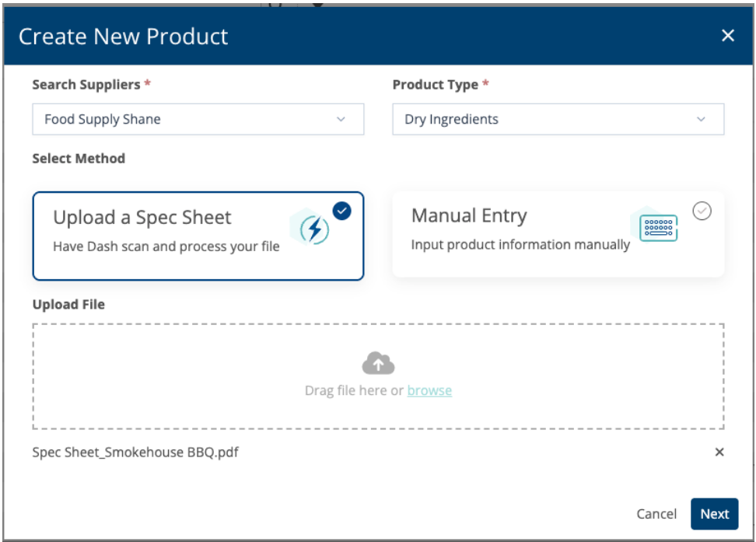The width and height of the screenshot is (756, 542).
Task: Click the Upload File section label
Action: click(x=68, y=304)
